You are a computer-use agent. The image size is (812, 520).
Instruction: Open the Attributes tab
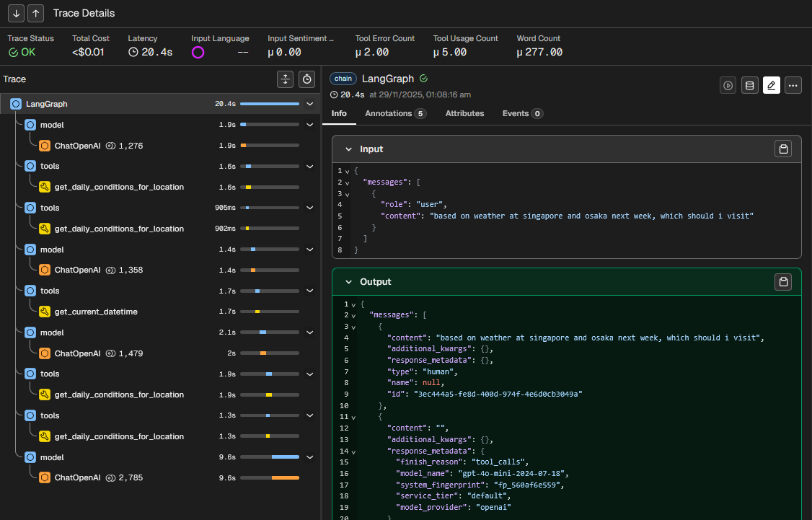coord(464,113)
